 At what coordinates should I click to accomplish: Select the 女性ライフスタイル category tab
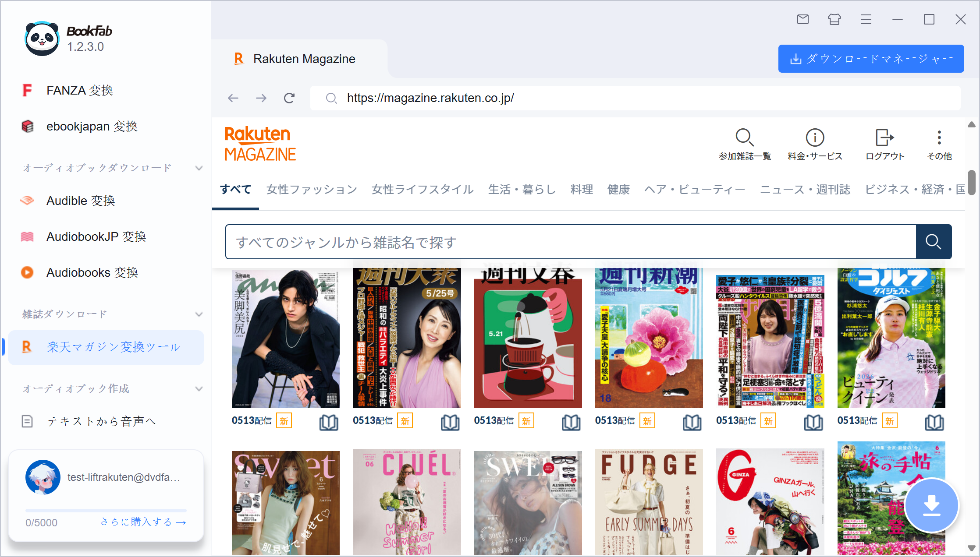423,190
